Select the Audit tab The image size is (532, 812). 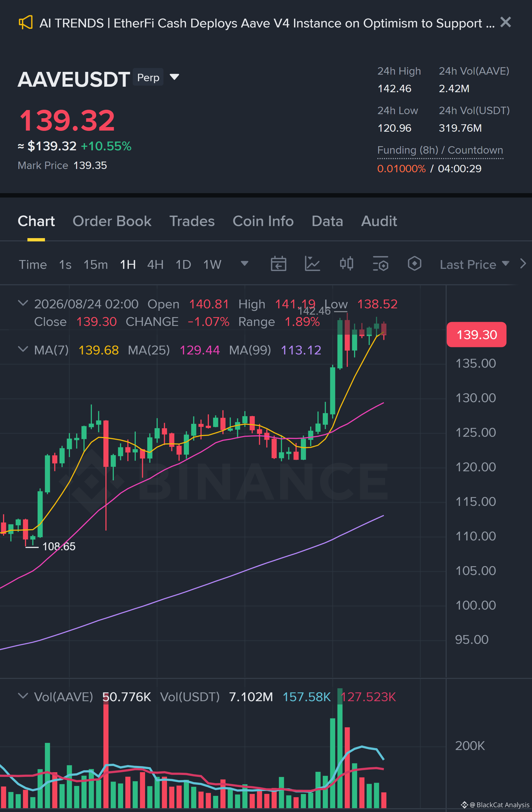click(x=379, y=221)
